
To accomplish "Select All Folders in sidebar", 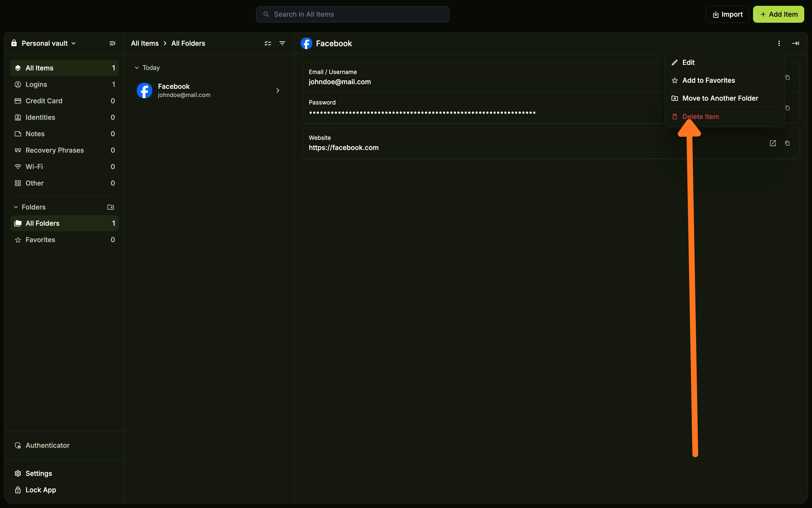I will tap(65, 223).
